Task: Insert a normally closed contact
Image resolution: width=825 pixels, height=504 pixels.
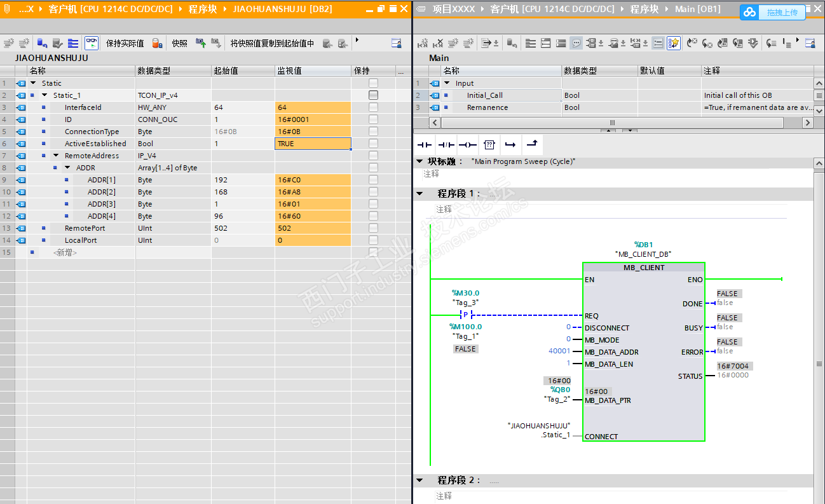Action: tap(446, 145)
